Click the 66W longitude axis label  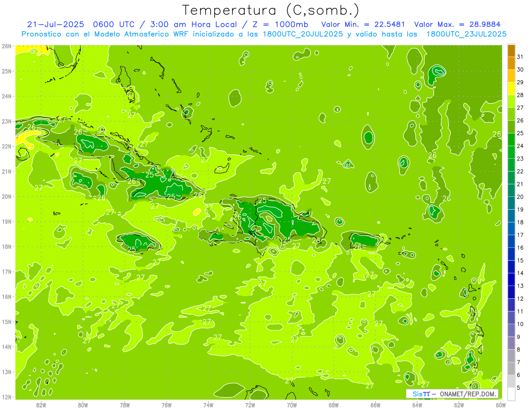pos(376,405)
